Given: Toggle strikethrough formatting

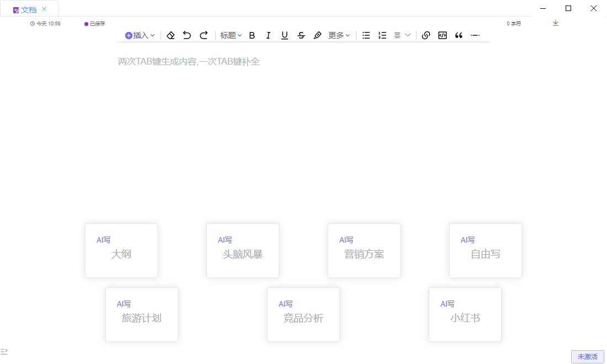Looking at the screenshot, I should point(301,35).
